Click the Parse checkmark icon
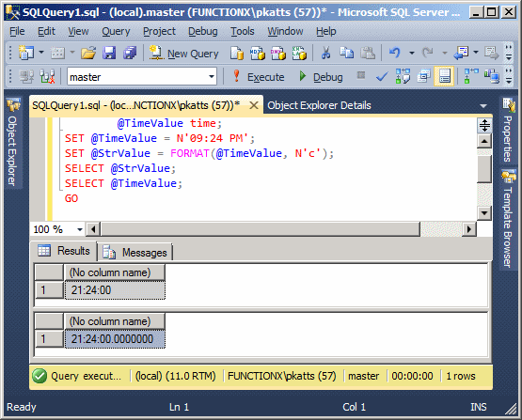Image resolution: width=522 pixels, height=420 pixels. pyautogui.click(x=382, y=77)
